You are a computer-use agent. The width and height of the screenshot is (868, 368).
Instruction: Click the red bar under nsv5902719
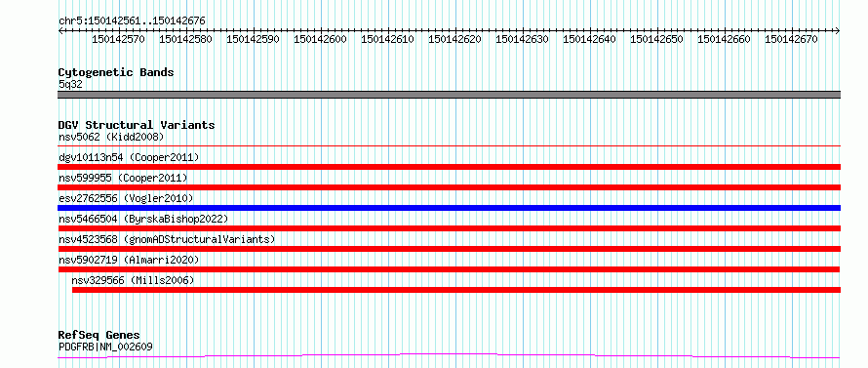pyautogui.click(x=449, y=269)
